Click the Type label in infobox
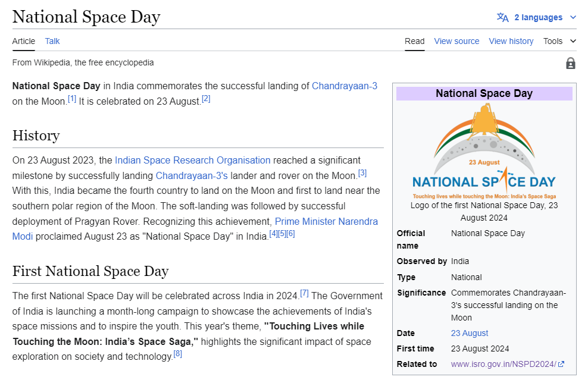588x383 pixels. (x=406, y=277)
